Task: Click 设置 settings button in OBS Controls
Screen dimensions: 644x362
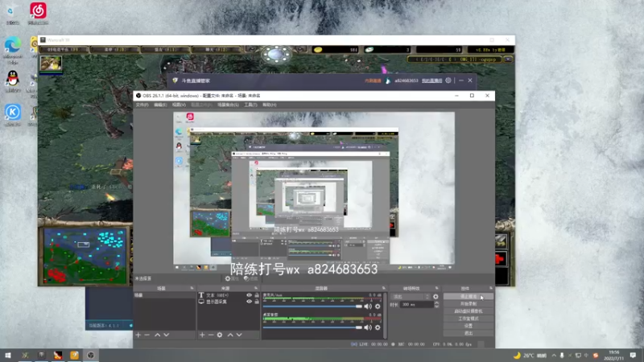Action: coord(469,326)
